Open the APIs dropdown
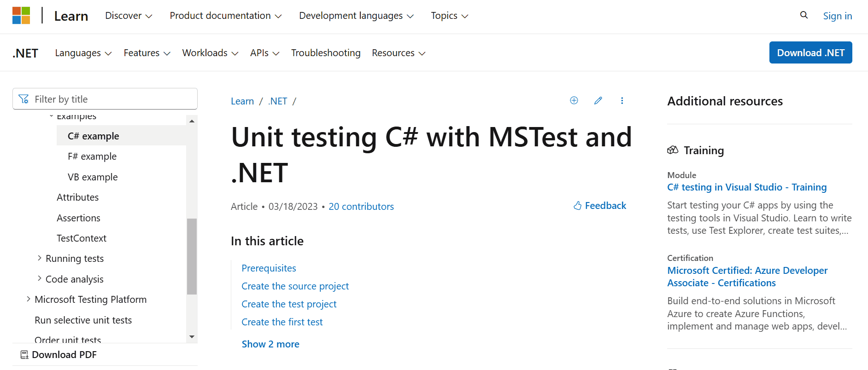The height and width of the screenshot is (370, 868). 265,53
